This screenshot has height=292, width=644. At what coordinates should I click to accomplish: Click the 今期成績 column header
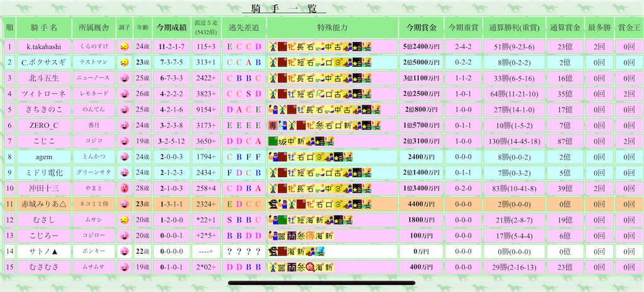click(172, 28)
